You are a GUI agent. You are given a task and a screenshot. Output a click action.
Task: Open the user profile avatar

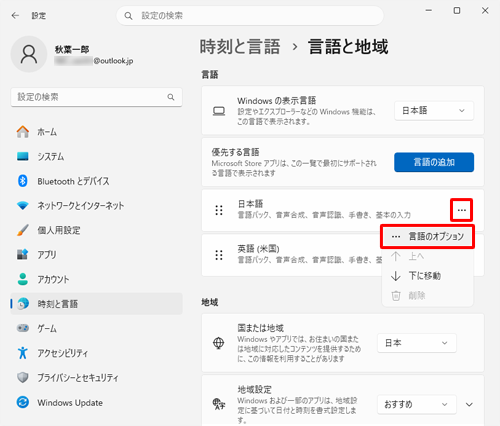[29, 54]
